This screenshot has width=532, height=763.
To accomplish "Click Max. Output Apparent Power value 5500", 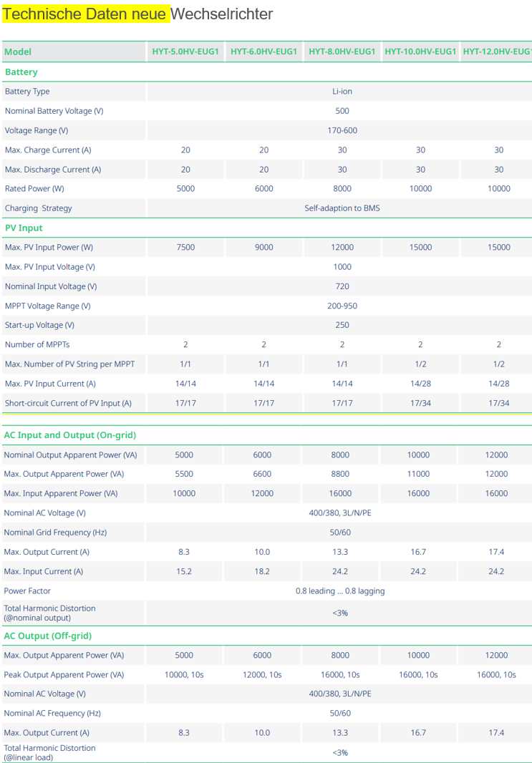I will [x=184, y=474].
